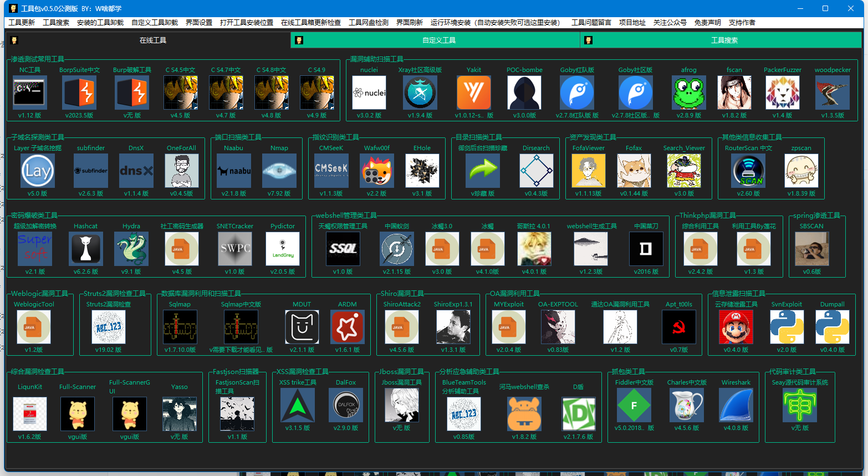868x476 pixels.
Task: Launch Goby红队版 icon
Action: coord(577,93)
